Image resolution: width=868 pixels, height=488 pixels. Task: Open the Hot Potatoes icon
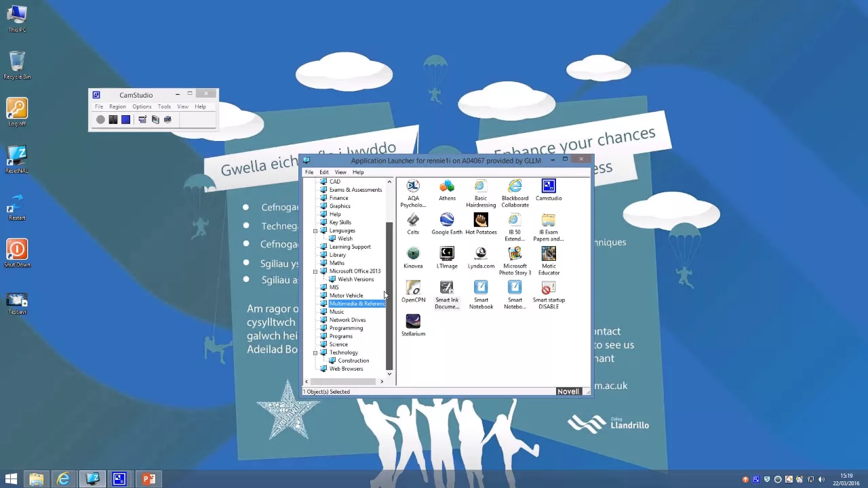[x=481, y=224]
